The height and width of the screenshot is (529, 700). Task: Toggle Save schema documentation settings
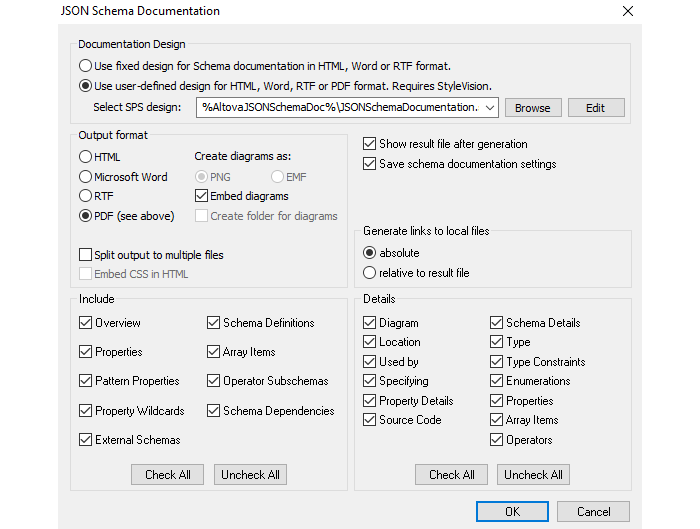(370, 164)
